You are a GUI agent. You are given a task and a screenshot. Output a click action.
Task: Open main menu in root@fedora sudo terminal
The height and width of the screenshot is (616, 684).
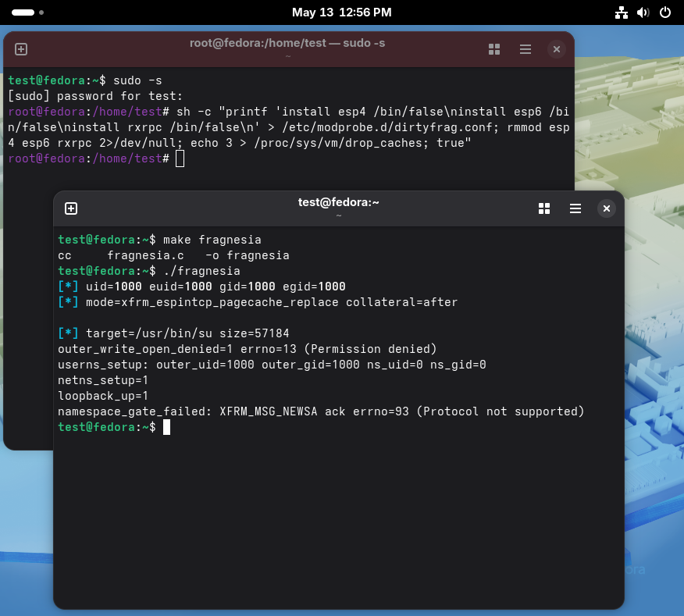pyautogui.click(x=525, y=49)
